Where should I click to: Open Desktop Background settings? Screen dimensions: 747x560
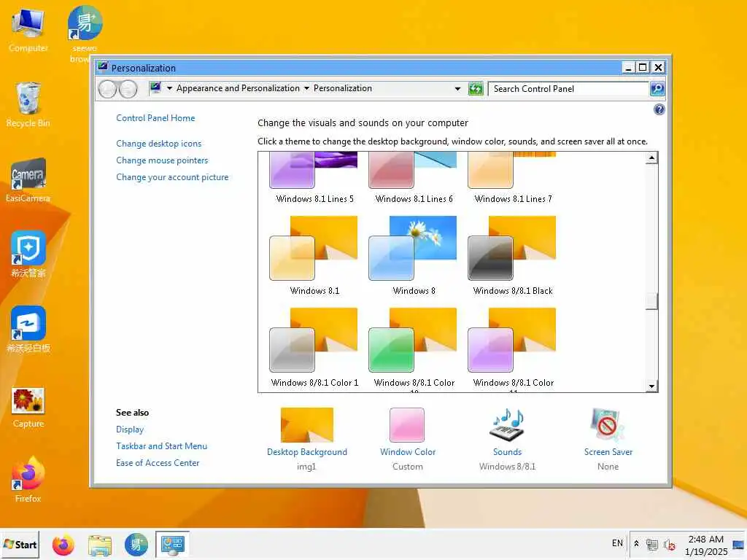pyautogui.click(x=307, y=439)
